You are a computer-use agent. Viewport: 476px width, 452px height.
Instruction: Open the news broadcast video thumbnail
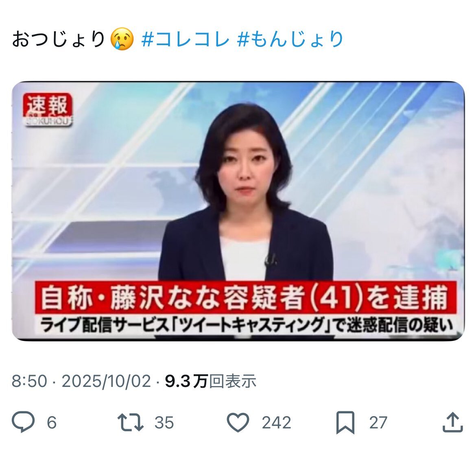coord(238,211)
